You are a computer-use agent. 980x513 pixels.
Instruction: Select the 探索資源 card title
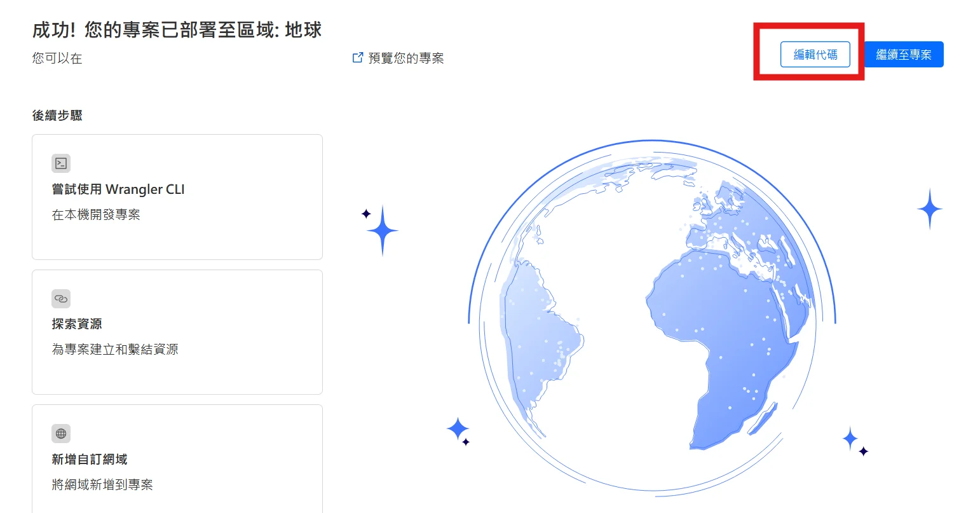pos(77,324)
